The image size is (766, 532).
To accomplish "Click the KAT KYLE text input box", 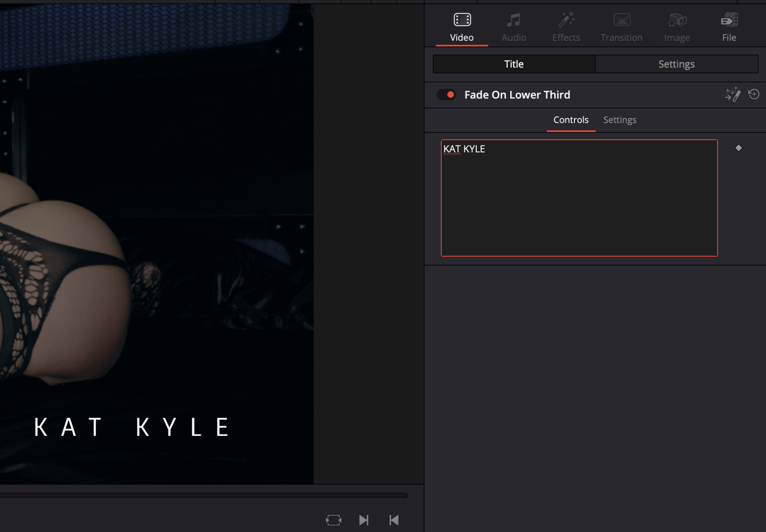I will click(579, 198).
